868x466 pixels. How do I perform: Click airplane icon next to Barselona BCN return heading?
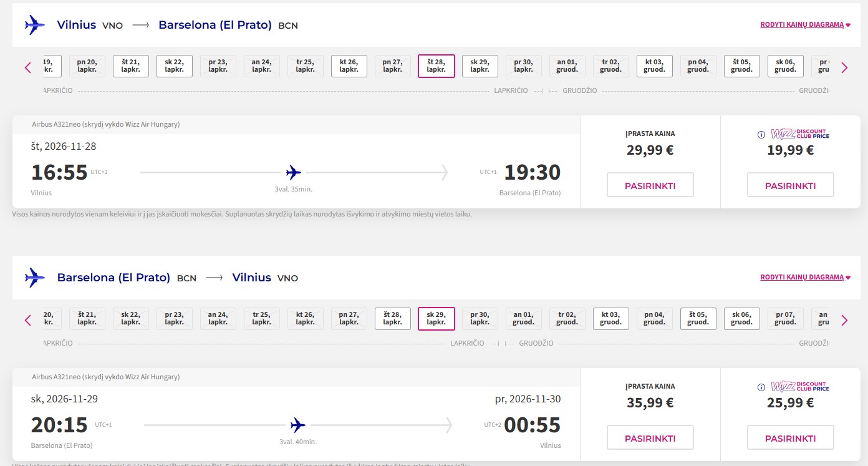pyautogui.click(x=35, y=278)
